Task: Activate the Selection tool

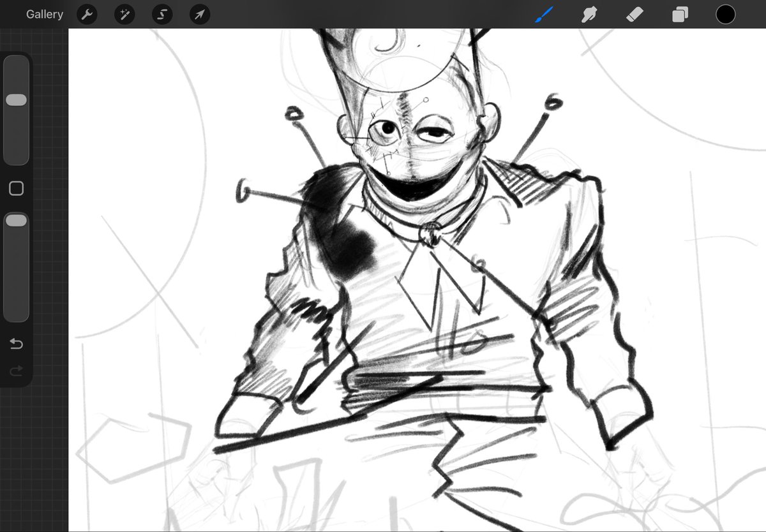Action: (162, 14)
